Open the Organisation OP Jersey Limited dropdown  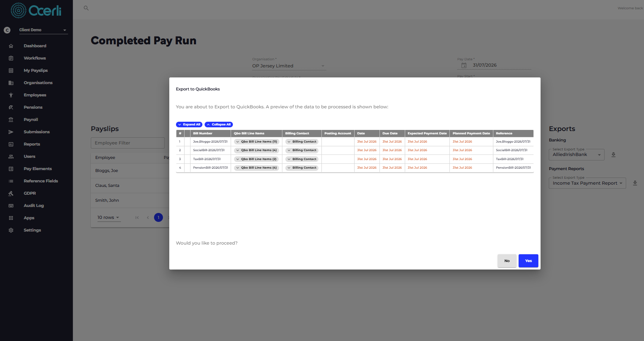click(x=289, y=66)
